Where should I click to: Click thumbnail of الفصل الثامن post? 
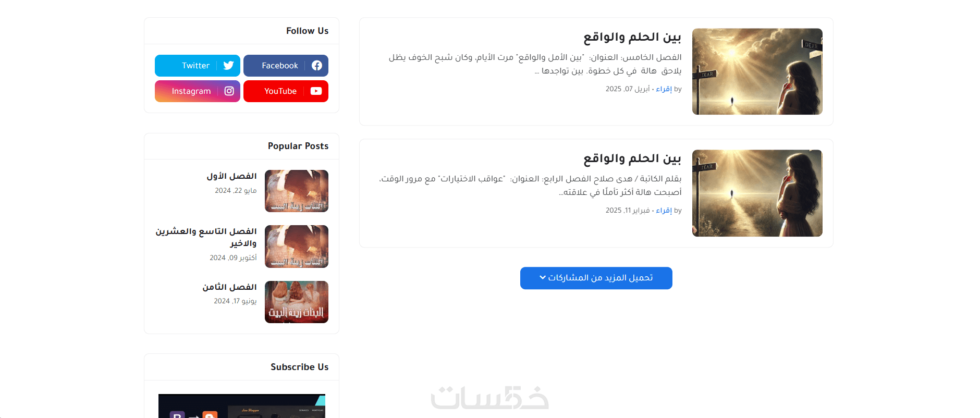tap(297, 302)
